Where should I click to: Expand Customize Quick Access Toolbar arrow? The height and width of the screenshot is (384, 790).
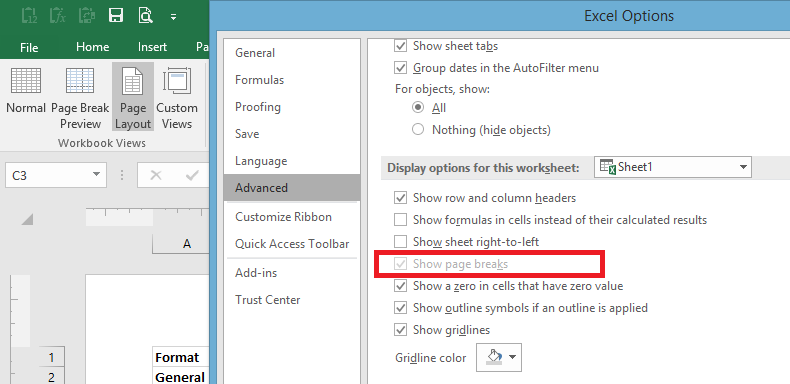173,17
